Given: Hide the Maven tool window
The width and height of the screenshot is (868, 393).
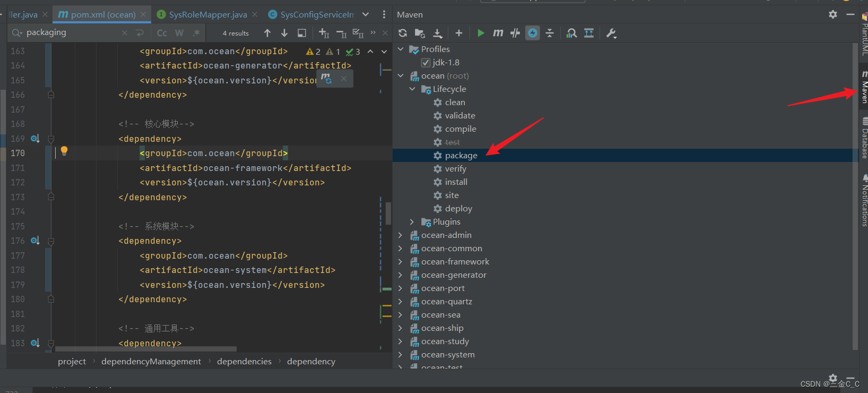Looking at the screenshot, I should [850, 14].
